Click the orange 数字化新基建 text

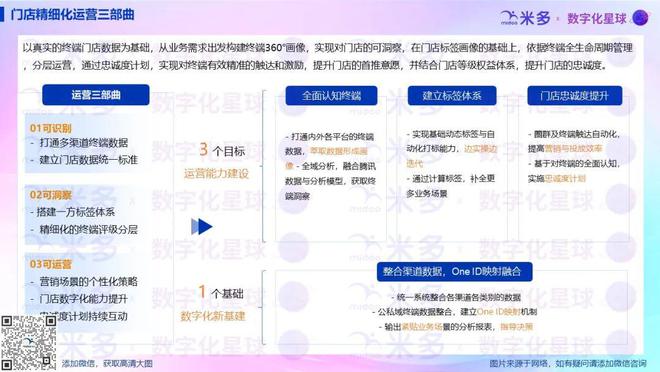pyautogui.click(x=213, y=316)
